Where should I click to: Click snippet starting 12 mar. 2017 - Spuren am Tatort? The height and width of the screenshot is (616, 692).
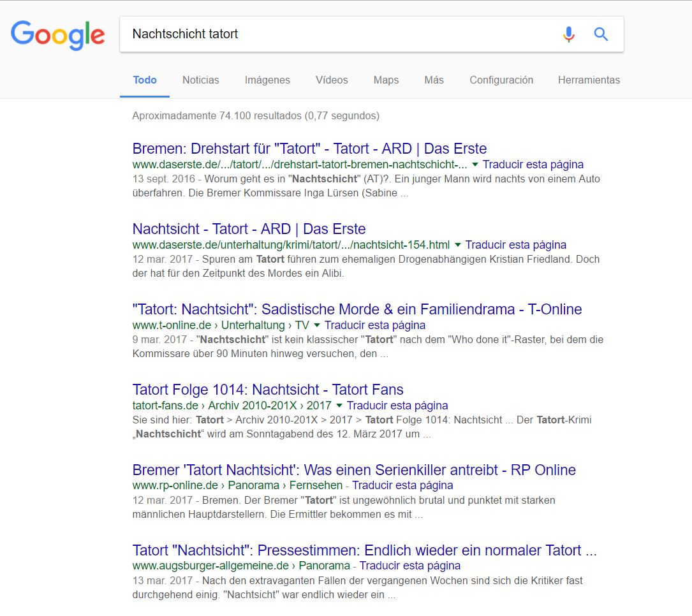366,267
